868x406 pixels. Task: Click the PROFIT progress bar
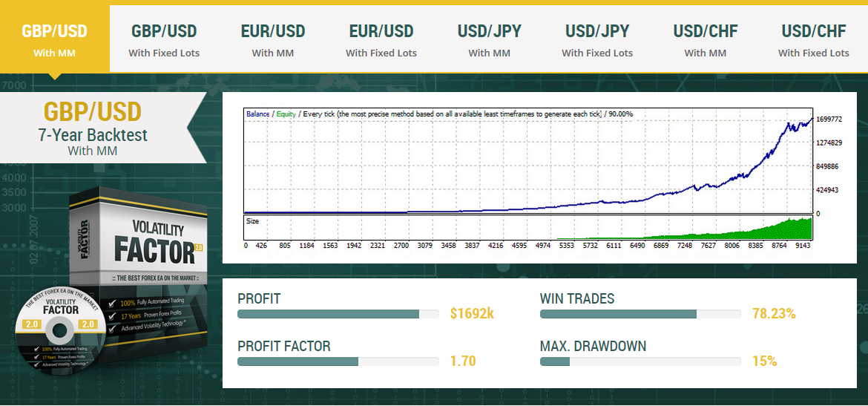tap(338, 314)
